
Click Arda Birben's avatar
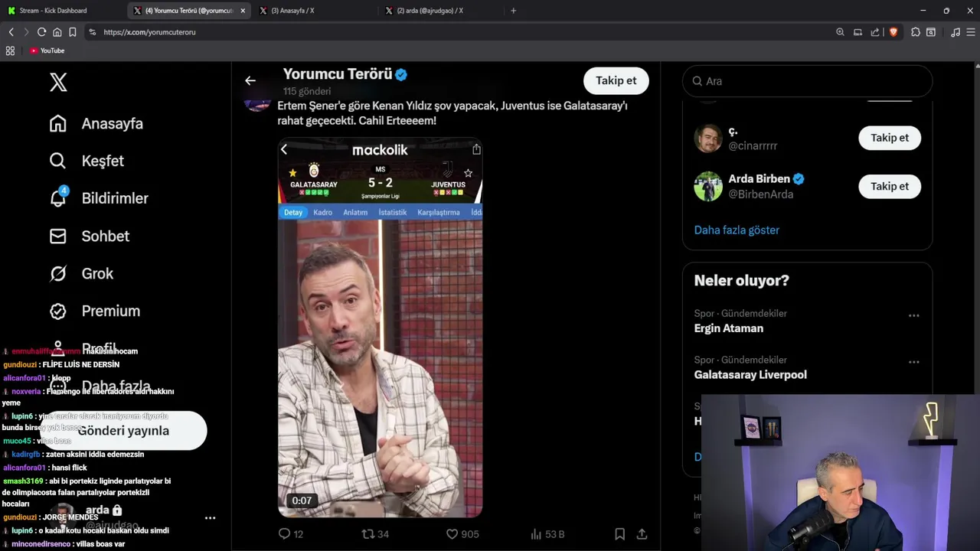708,186
